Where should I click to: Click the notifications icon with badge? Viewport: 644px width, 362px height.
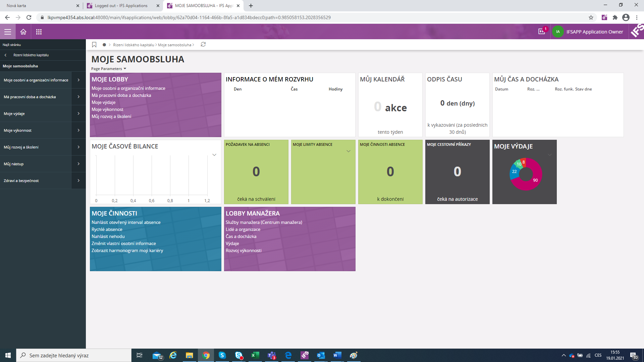click(542, 32)
